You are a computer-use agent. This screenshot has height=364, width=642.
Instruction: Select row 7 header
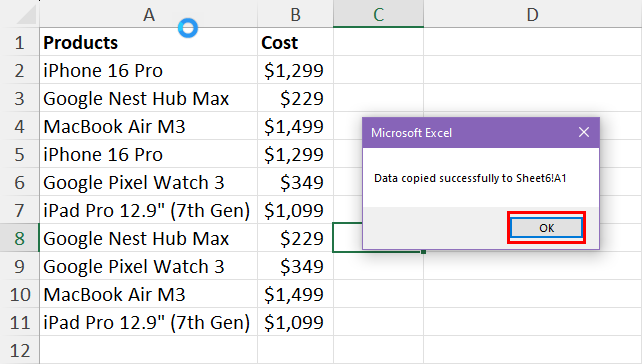tap(20, 210)
